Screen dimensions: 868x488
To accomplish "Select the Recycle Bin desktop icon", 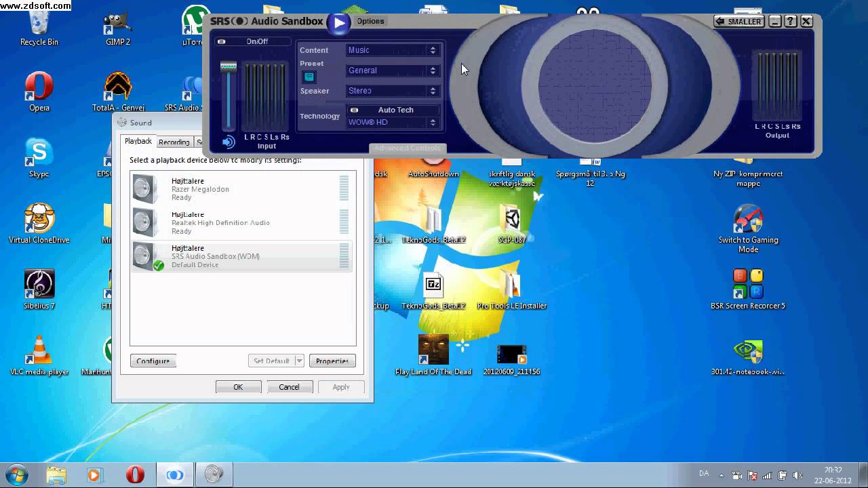I will [39, 27].
